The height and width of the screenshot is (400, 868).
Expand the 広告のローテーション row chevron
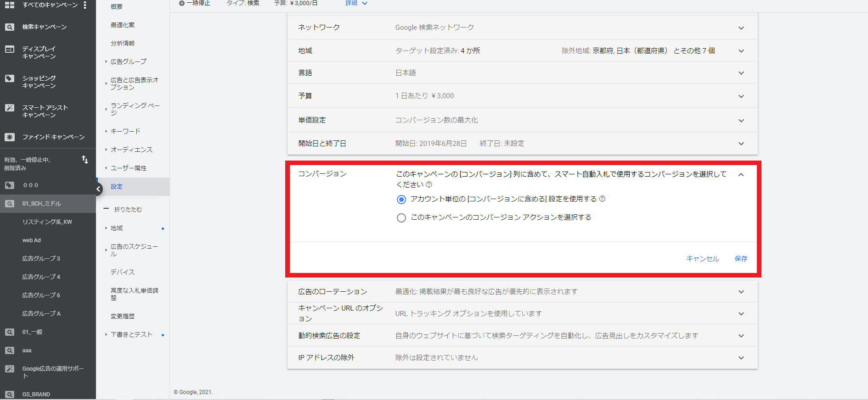pyautogui.click(x=741, y=292)
